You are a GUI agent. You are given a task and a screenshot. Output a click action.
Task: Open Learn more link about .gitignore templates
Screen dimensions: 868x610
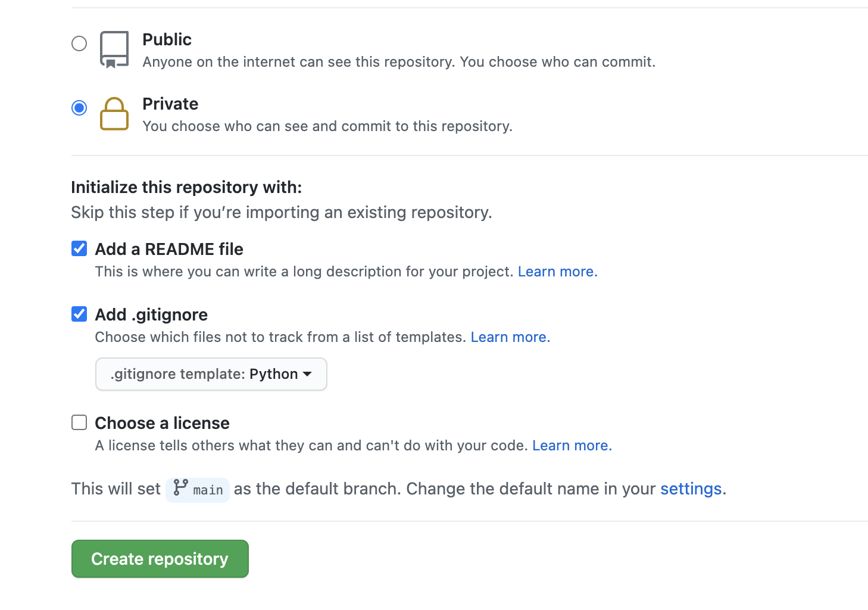[x=510, y=337]
